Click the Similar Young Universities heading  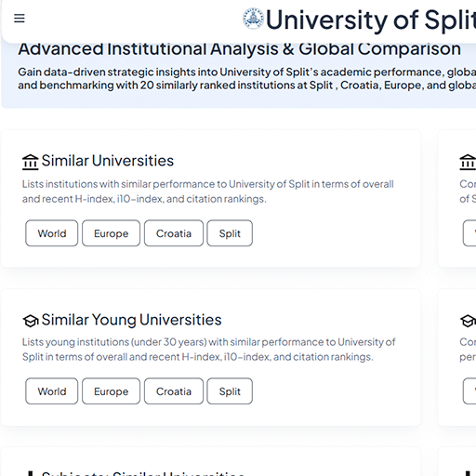(131, 320)
